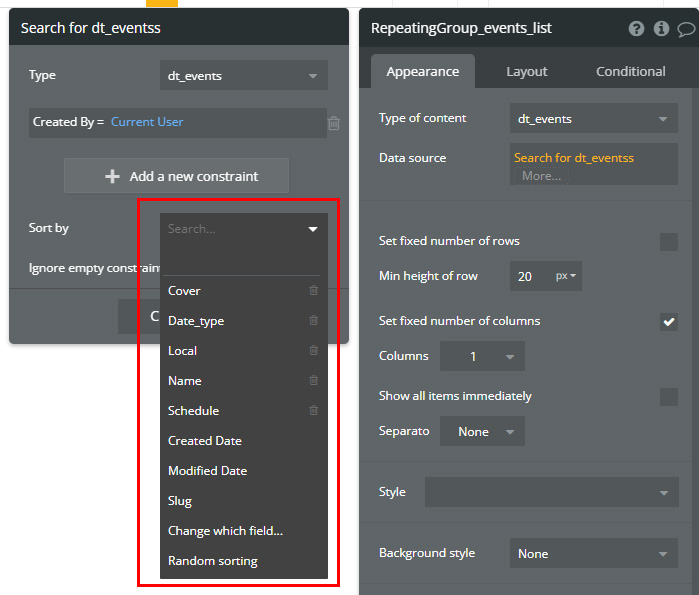This screenshot has height=595, width=699.
Task: Click the trash icon next to Local
Action: 314,351
